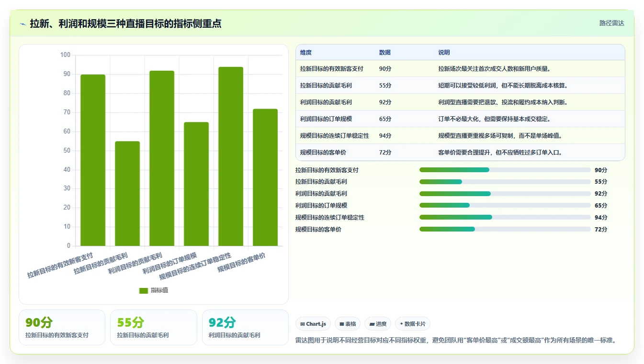Click the y-axis label 100

tap(65, 55)
